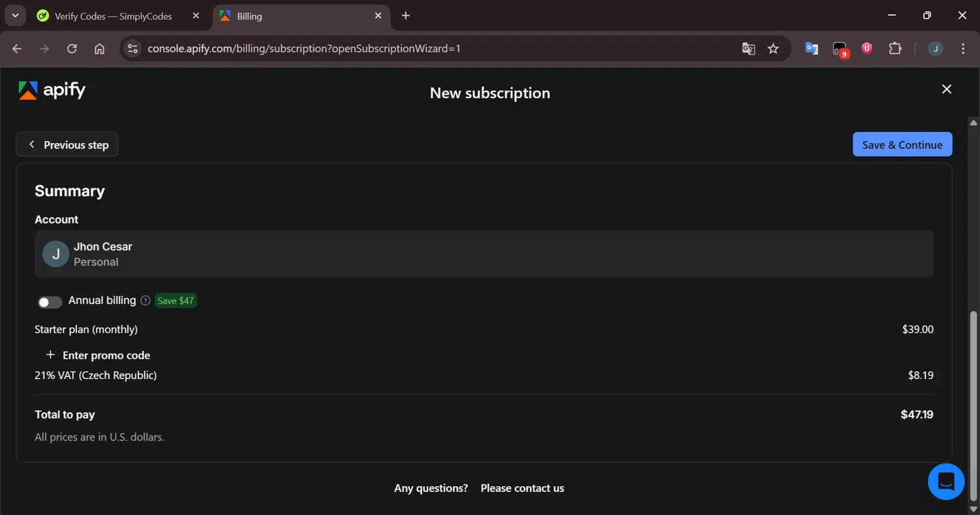The height and width of the screenshot is (515, 980).
Task: Click the Apify logo
Action: [x=52, y=90]
